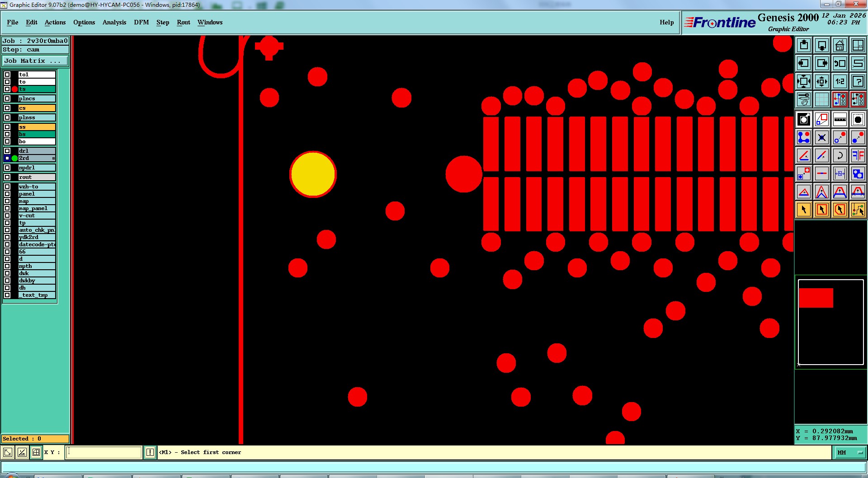Select the net selection tool

858,210
